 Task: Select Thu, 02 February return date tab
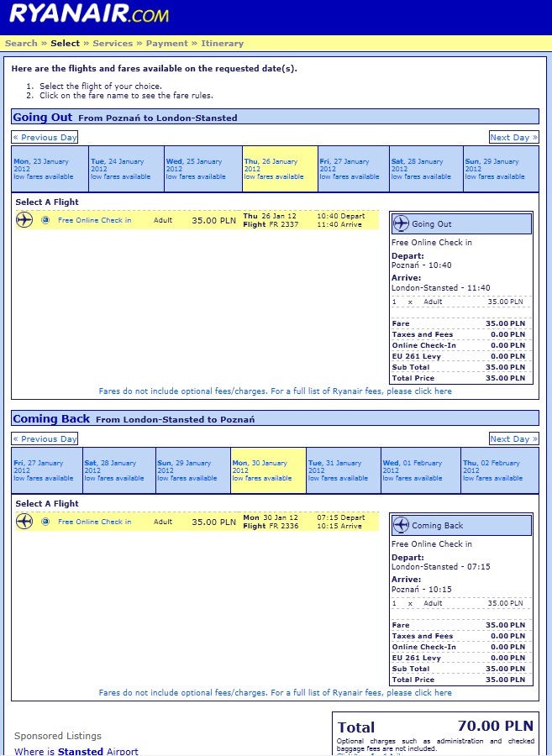point(500,470)
